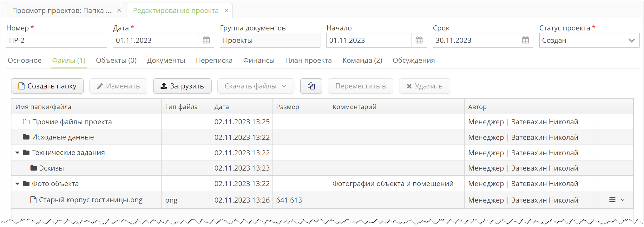
Task: Close the Редактирование проекта tab
Action: 227,10
